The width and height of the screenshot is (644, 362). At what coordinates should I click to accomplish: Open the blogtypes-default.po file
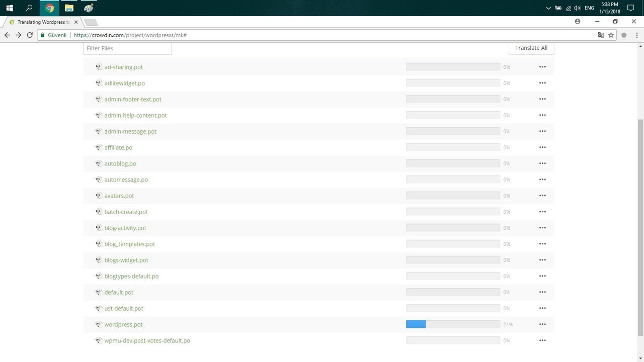tap(131, 276)
